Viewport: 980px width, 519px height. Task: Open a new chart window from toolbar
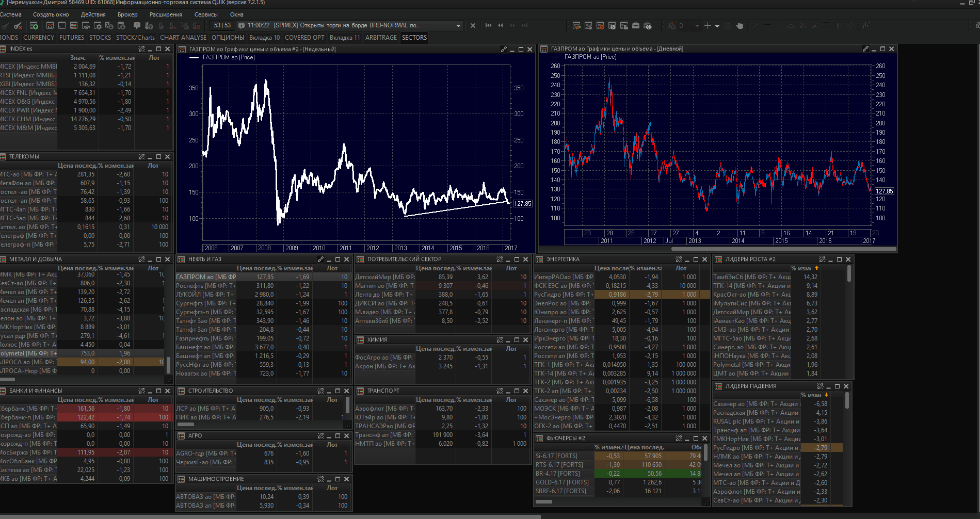point(50,25)
